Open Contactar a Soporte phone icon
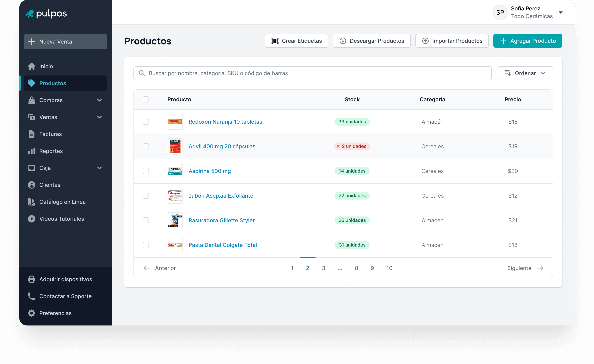 (x=32, y=296)
